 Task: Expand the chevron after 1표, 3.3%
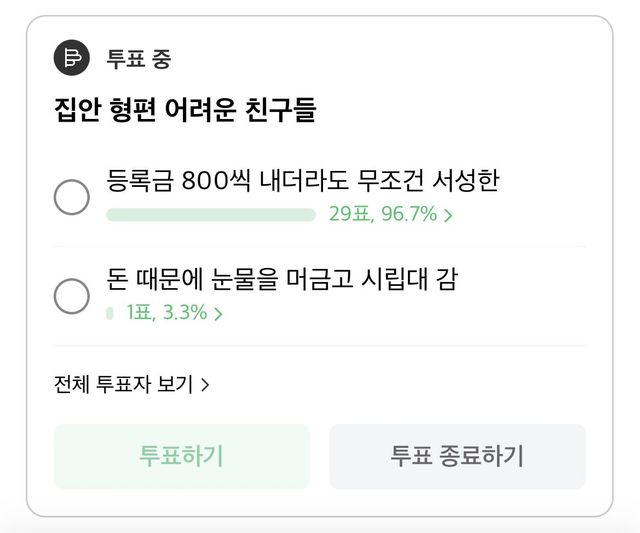pos(218,314)
